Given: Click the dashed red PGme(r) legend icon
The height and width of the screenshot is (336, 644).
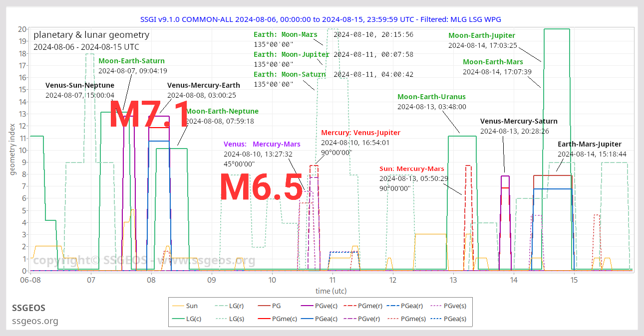Looking at the screenshot, I should [349, 306].
